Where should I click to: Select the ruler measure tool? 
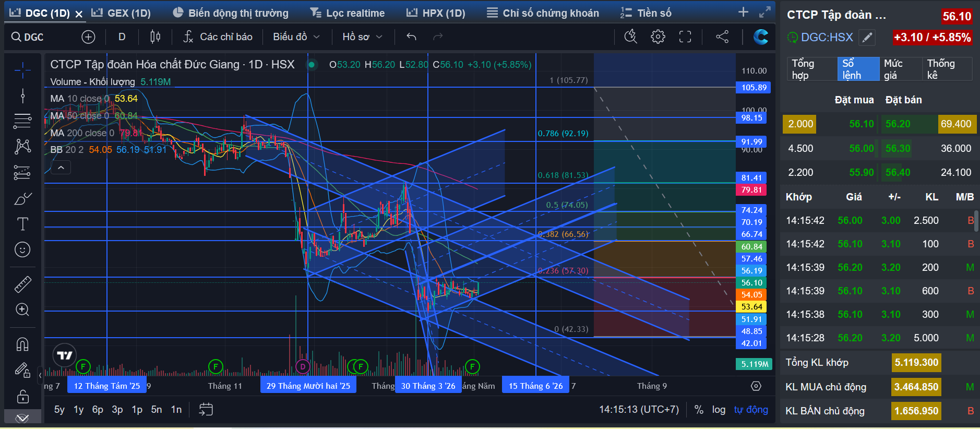coord(22,284)
